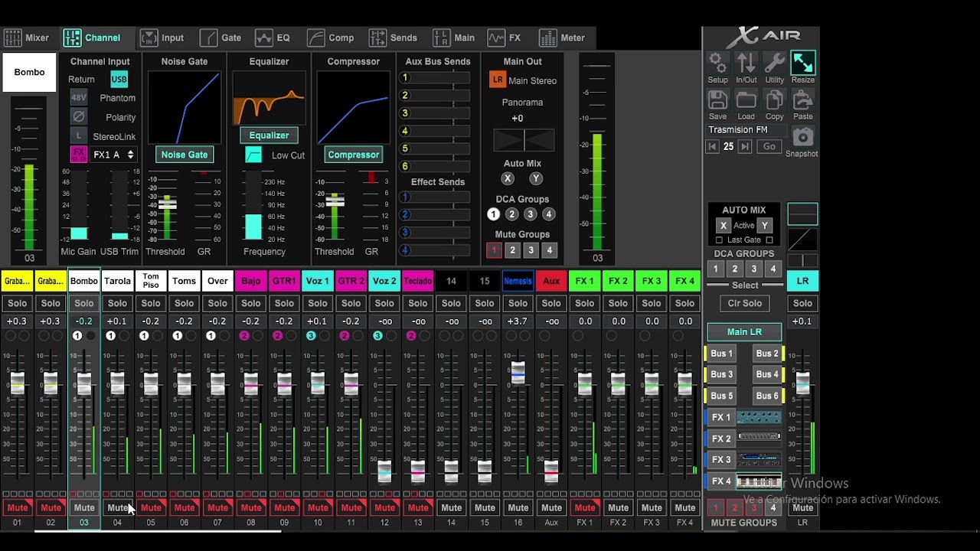
Task: Select the Bus 3 button
Action: (720, 374)
